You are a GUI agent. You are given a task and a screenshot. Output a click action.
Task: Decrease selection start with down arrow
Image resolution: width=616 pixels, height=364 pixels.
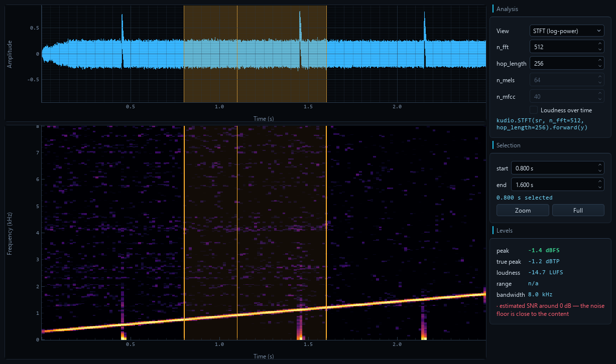[600, 171]
